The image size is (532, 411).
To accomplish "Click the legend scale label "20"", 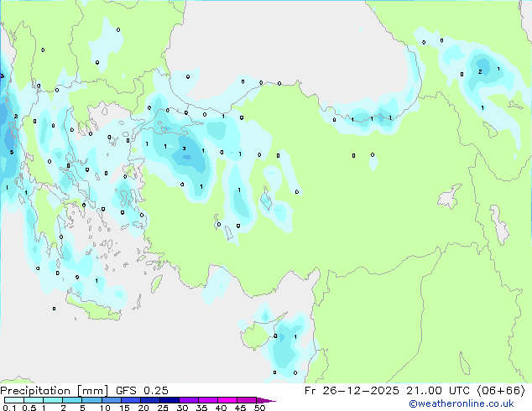I will coord(143,408).
